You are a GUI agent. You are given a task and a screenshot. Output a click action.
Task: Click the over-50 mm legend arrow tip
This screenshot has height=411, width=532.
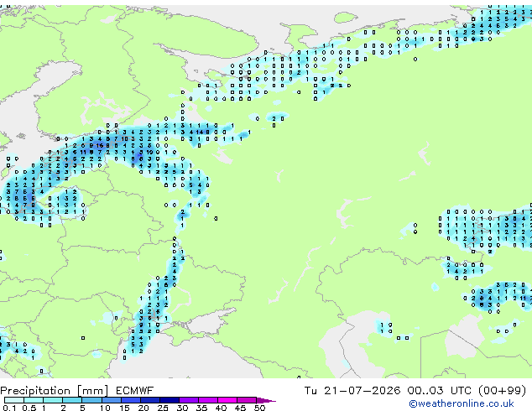pos(266,400)
